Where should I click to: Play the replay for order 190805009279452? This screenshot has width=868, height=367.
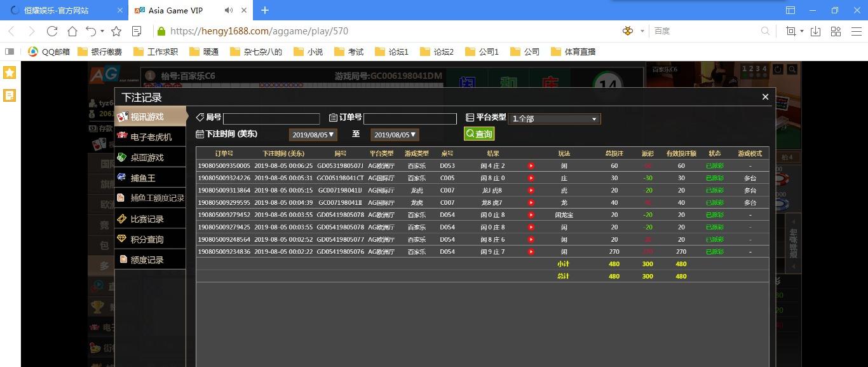click(531, 215)
